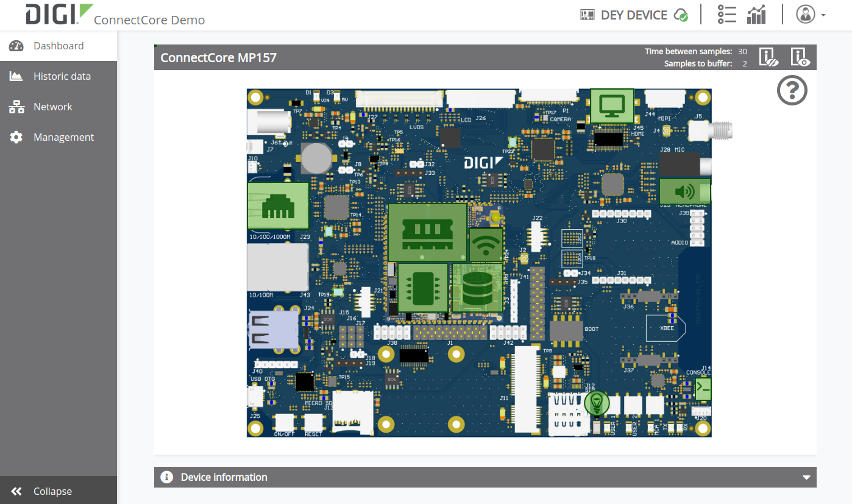The image size is (852, 504).
Task: Open the Dashboard sidebar item
Action: tap(59, 46)
